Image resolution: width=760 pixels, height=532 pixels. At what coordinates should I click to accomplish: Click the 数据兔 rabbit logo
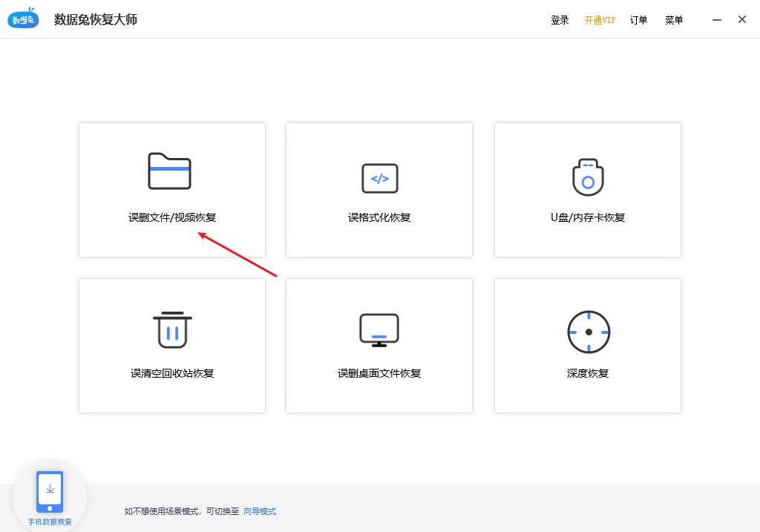(x=23, y=19)
